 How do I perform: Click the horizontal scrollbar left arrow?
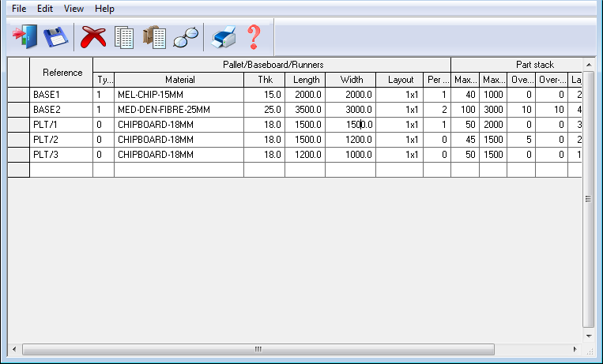pyautogui.click(x=14, y=350)
